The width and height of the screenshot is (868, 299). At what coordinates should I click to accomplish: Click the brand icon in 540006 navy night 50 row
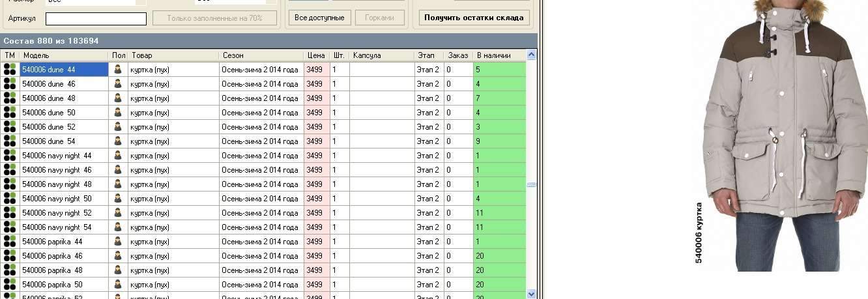coord(10,198)
